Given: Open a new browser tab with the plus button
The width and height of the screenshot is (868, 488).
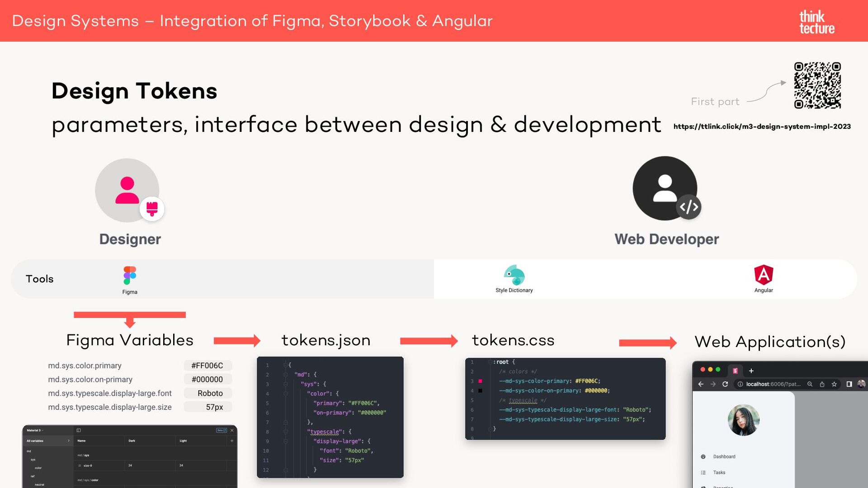Looking at the screenshot, I should click(751, 371).
